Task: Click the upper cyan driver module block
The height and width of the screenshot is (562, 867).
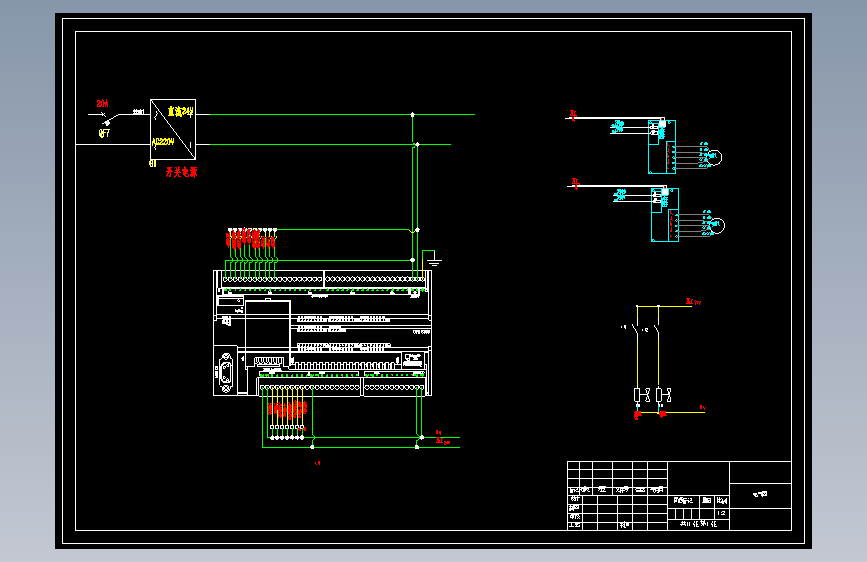Action: 662,147
